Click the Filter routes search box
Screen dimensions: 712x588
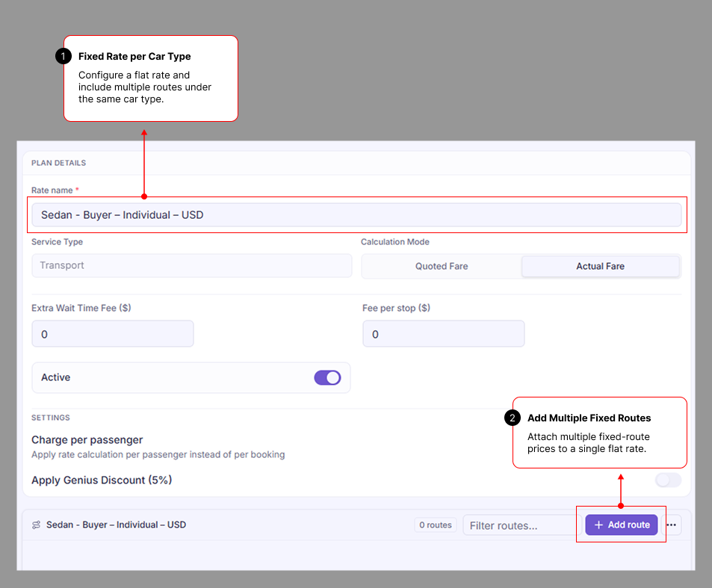coord(520,525)
